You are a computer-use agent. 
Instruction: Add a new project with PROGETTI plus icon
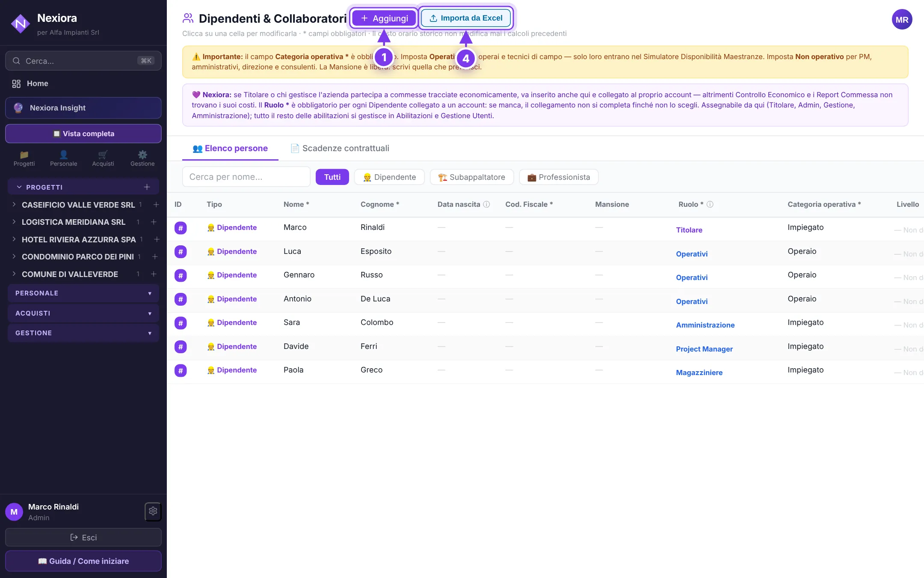point(147,187)
